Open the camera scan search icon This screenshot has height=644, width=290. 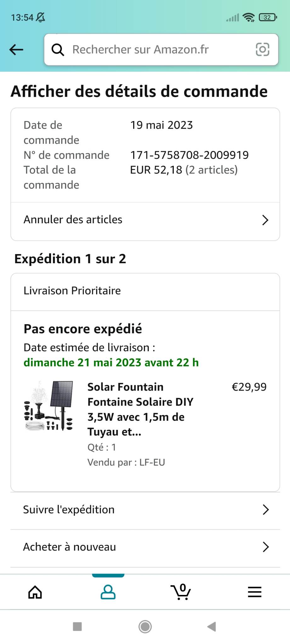pyautogui.click(x=262, y=50)
